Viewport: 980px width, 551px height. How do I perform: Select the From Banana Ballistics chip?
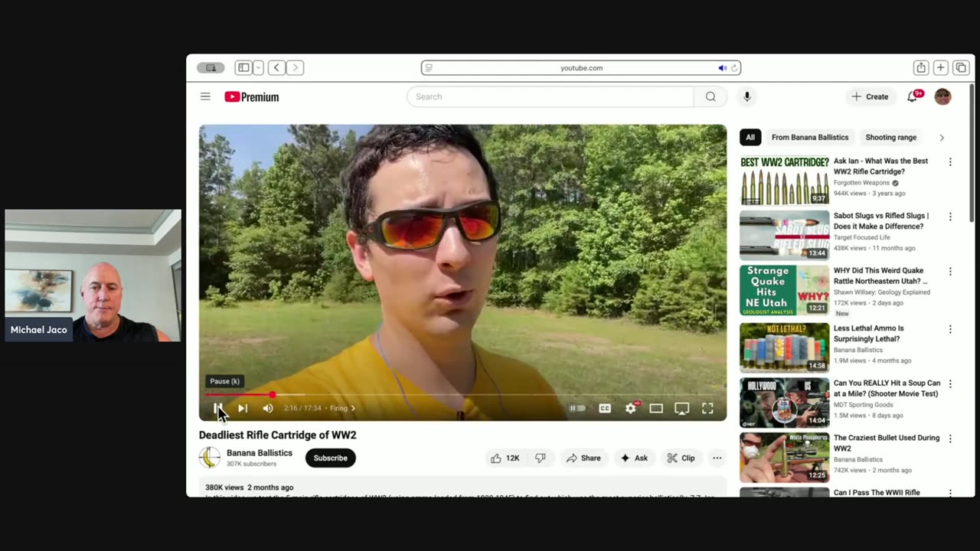click(810, 138)
